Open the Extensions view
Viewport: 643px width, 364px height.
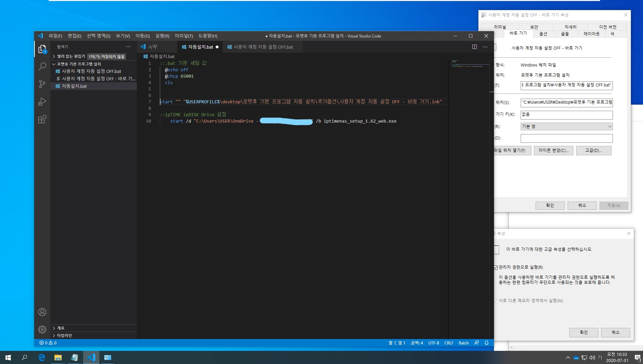pos(42,119)
